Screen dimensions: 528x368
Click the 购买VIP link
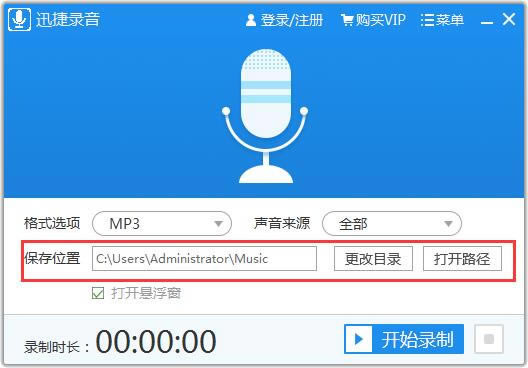(x=381, y=20)
